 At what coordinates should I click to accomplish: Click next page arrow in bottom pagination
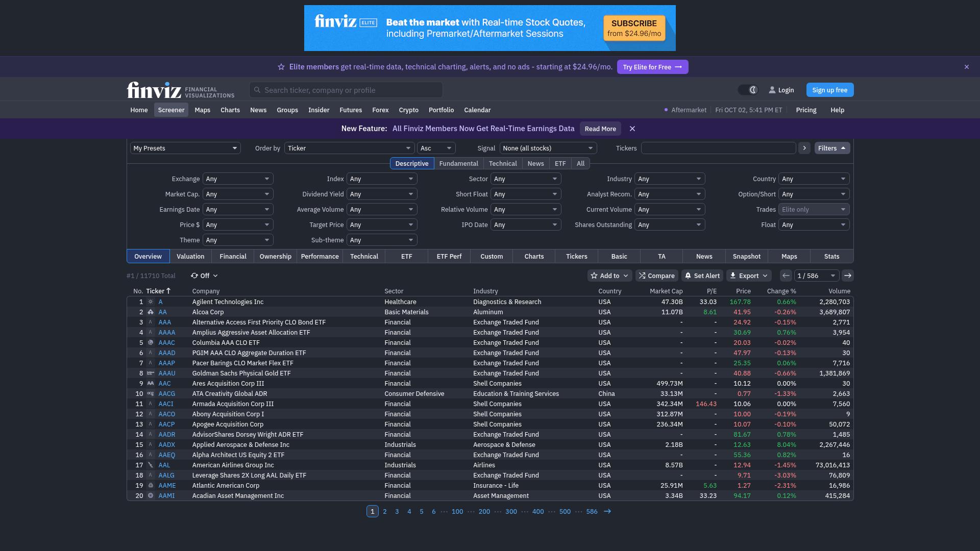click(607, 511)
